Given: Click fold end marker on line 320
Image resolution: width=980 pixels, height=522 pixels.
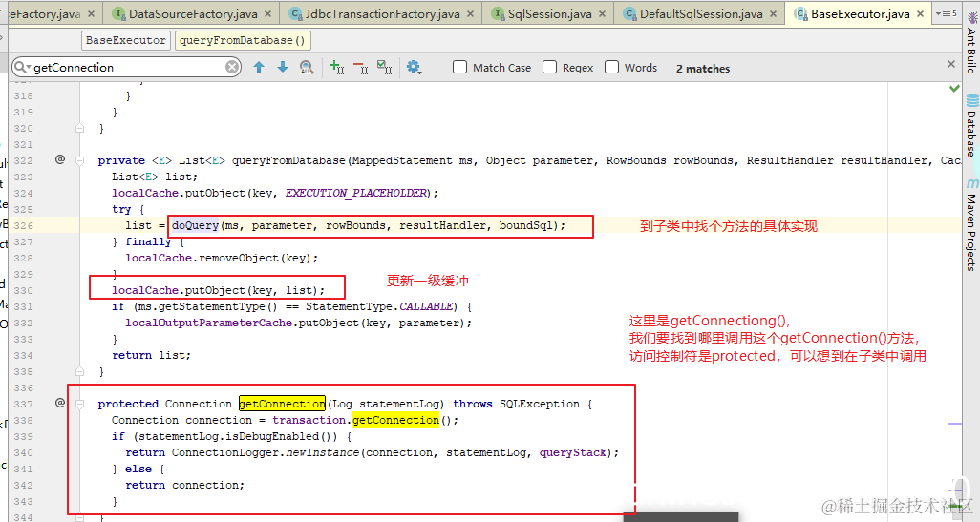Looking at the screenshot, I should coord(80,128).
